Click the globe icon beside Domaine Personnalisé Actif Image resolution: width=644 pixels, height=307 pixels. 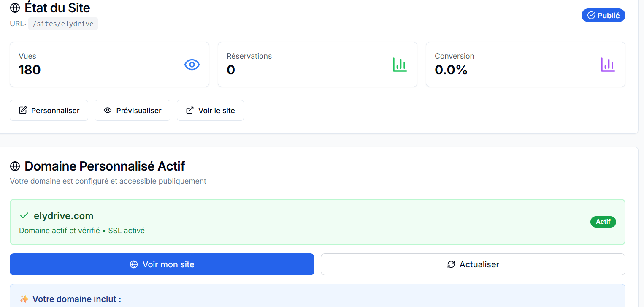tap(15, 166)
